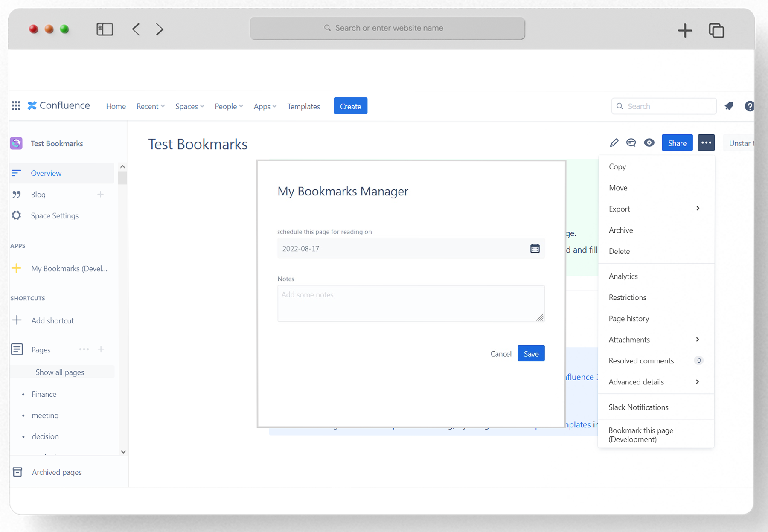The width and height of the screenshot is (768, 532).
Task: Expand the Spaces dropdown
Action: [x=190, y=106]
